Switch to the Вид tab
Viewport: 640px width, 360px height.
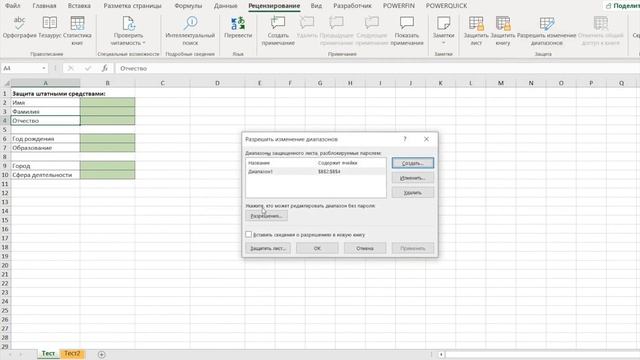(316, 6)
